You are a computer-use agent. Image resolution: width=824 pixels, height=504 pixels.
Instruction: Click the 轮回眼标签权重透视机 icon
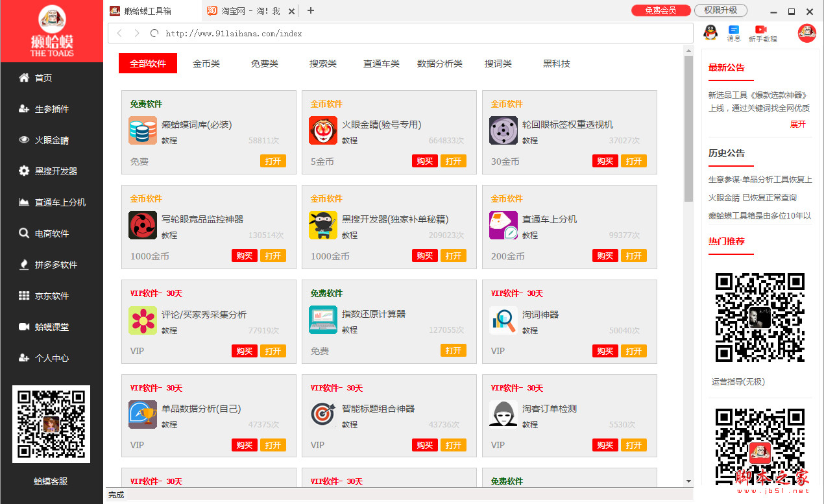[x=503, y=130]
